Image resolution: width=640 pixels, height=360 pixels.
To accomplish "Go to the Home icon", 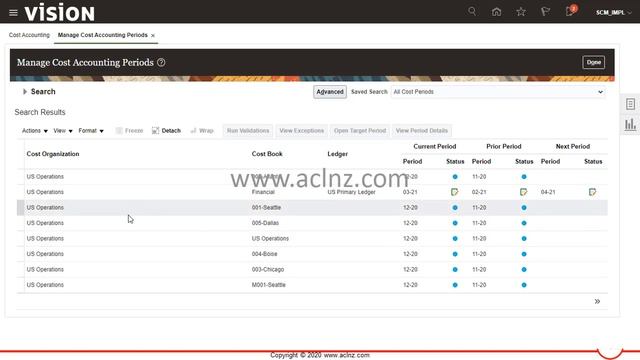I will point(496,12).
